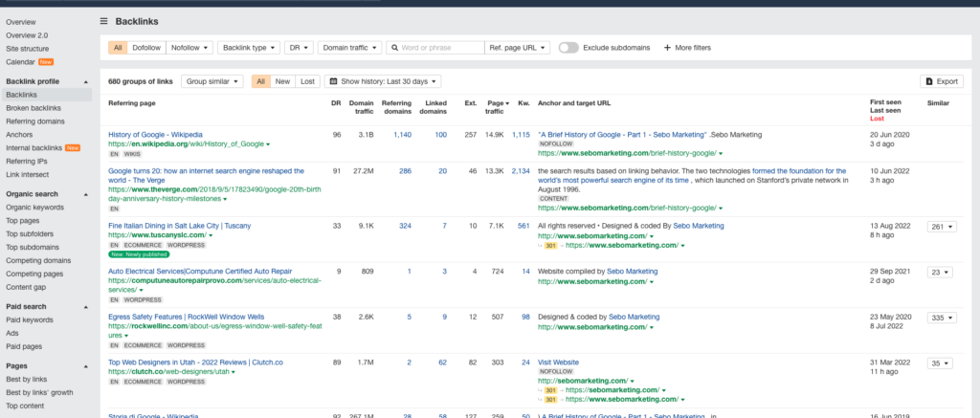980x418 pixels.
Task: Click referring domains value 1,140
Action: pos(403,134)
